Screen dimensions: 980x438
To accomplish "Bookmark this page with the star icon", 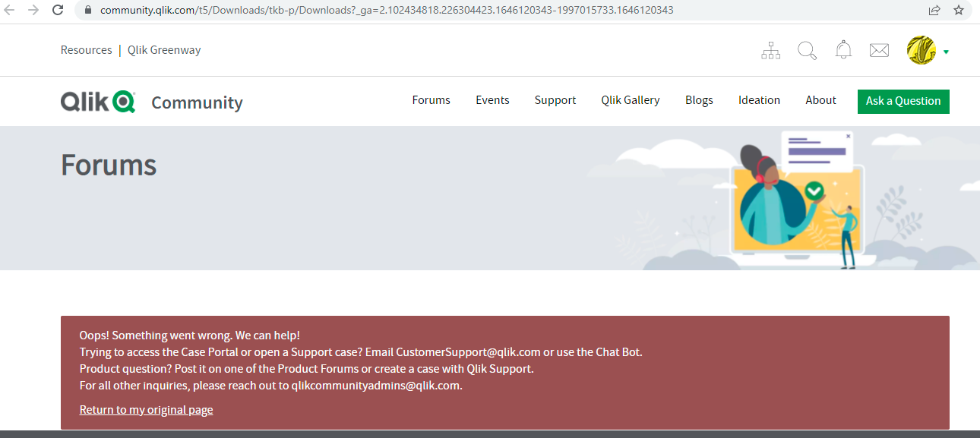I will point(959,10).
